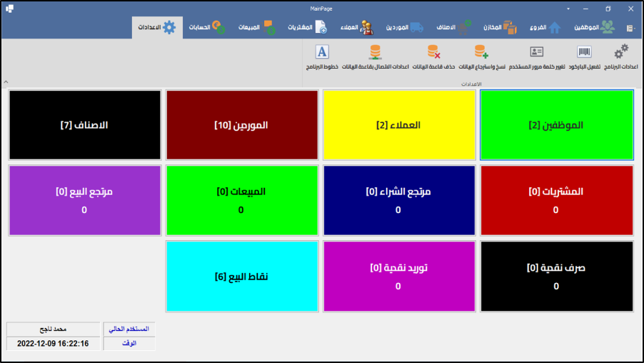Go to the warehouses (المخازن) ribbon tab
This screenshot has height=363, width=644.
499,27
